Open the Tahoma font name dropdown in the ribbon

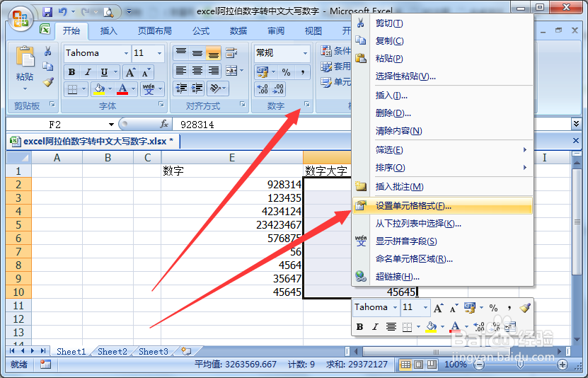click(x=126, y=53)
